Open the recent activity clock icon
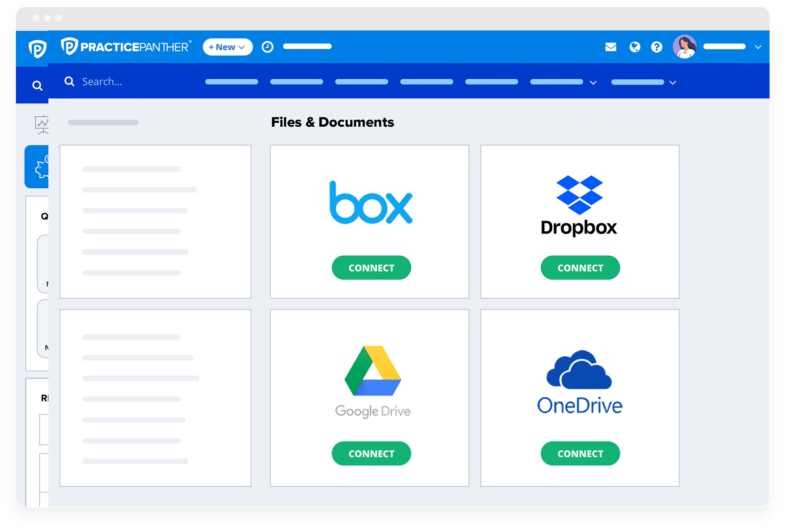 [x=267, y=47]
